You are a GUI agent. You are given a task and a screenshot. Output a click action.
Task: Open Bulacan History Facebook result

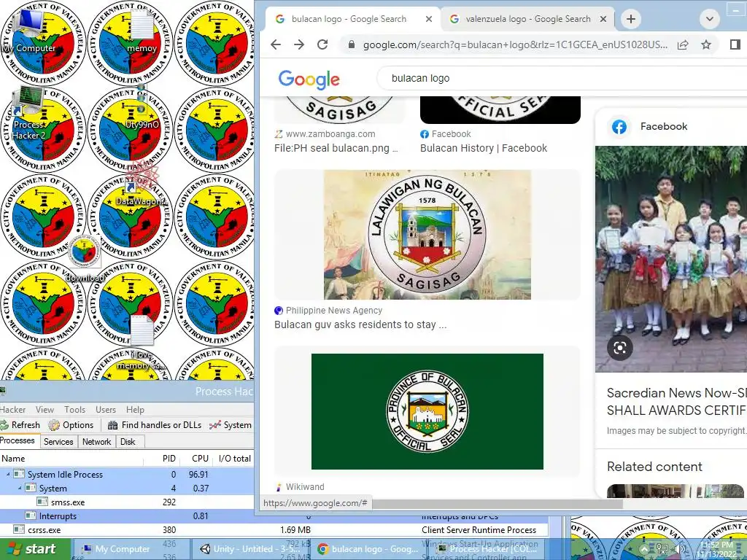(x=484, y=148)
